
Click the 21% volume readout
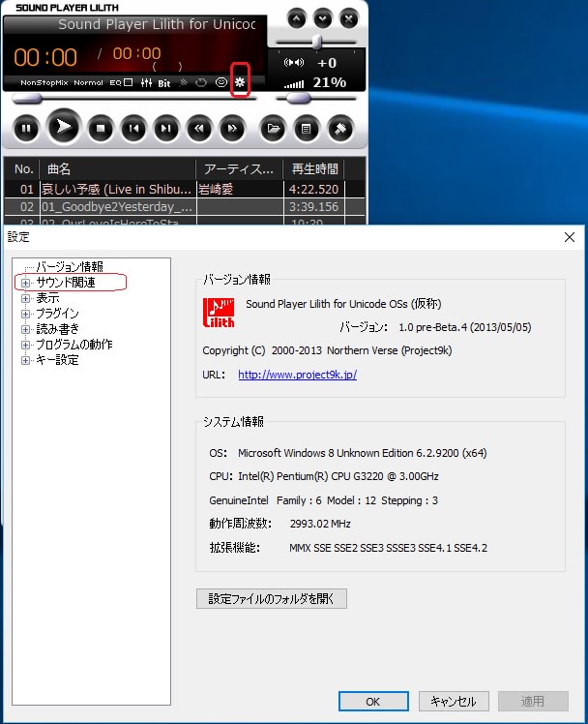[x=329, y=82]
